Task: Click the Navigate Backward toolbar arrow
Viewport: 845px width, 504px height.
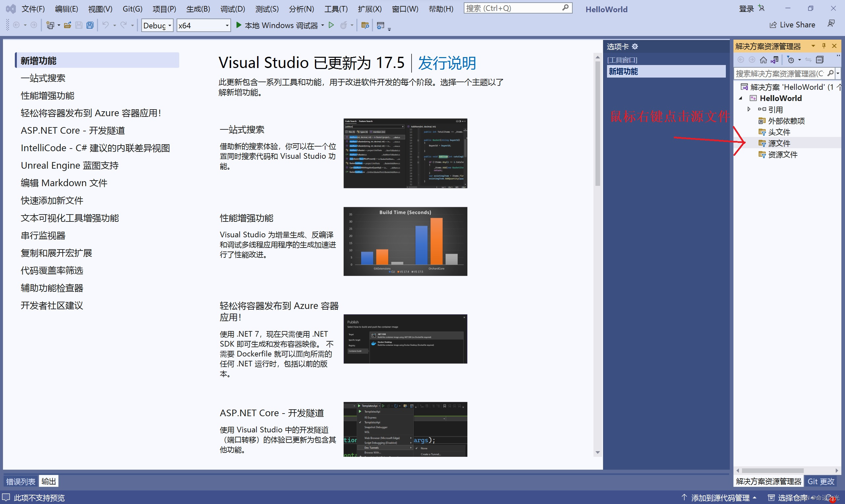Action: pos(16,25)
